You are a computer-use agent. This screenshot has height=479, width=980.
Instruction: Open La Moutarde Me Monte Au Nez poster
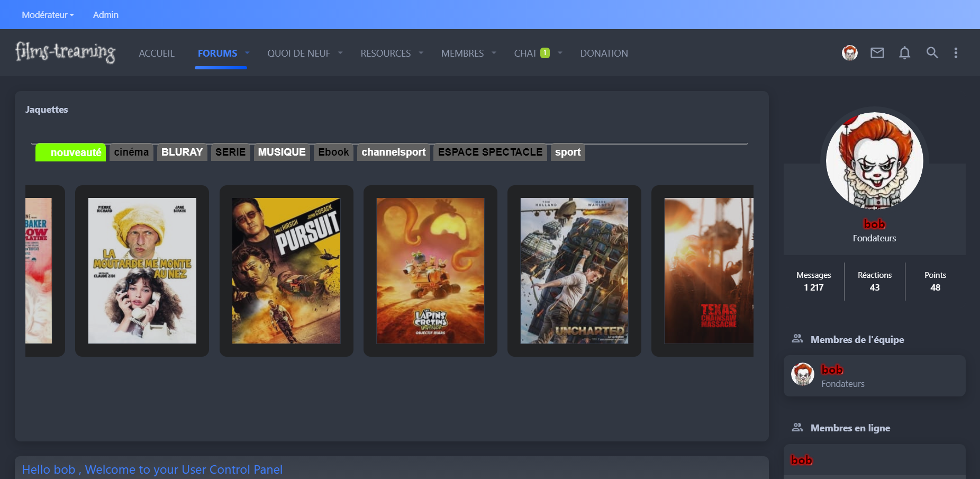point(142,270)
